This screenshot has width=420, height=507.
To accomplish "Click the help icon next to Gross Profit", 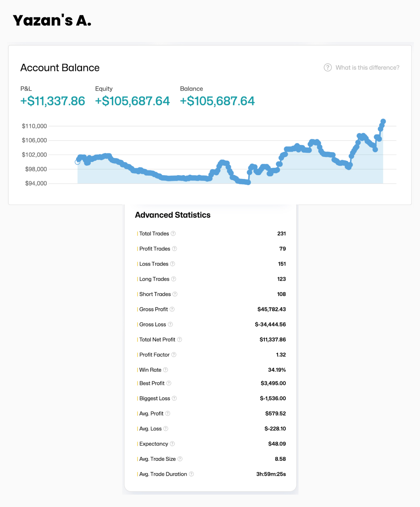I will coord(172,310).
